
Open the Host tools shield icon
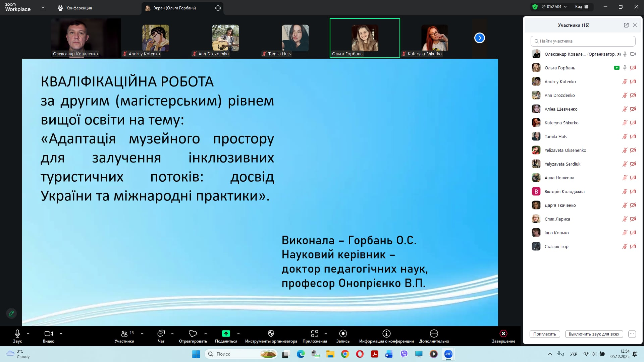point(271,334)
